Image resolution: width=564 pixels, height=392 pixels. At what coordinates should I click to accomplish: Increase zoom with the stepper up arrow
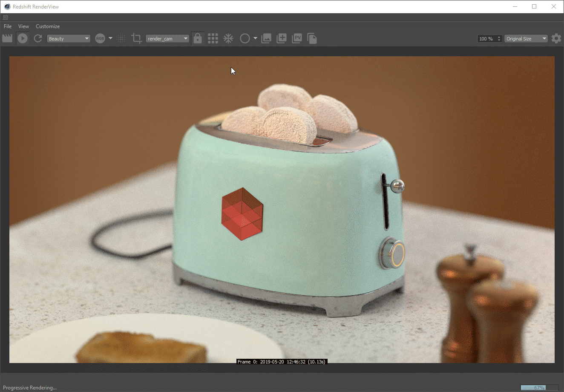pos(499,37)
